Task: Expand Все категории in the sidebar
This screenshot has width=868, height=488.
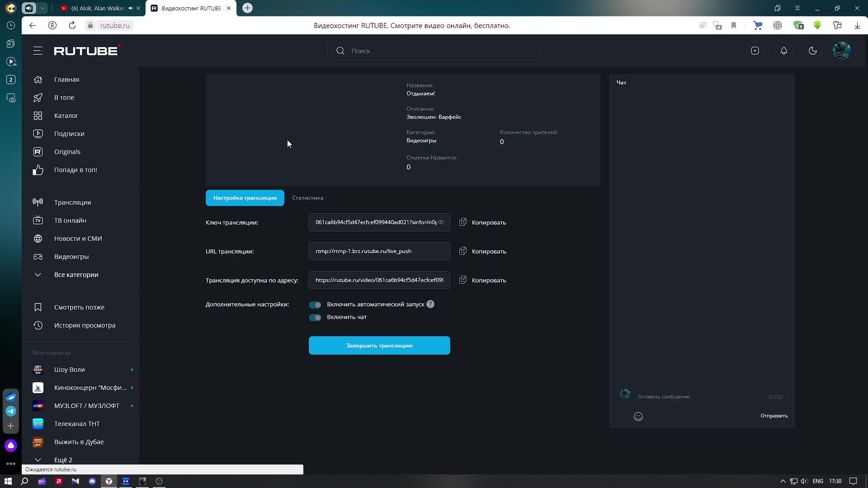Action: pyautogui.click(x=76, y=275)
